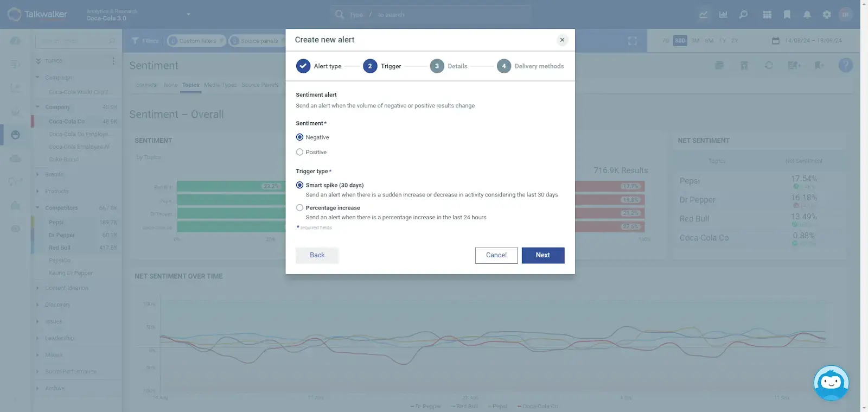Open the chatbot assistant bubble
The image size is (868, 412).
point(831,383)
